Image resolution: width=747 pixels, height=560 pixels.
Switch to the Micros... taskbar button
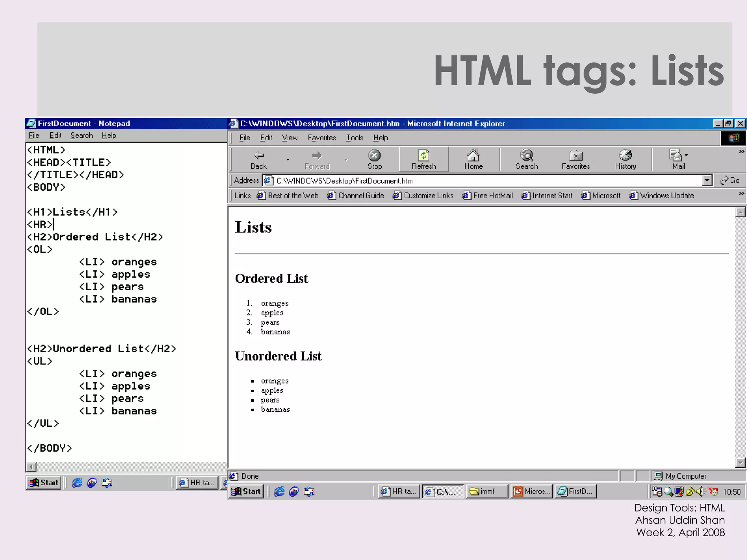pyautogui.click(x=531, y=491)
